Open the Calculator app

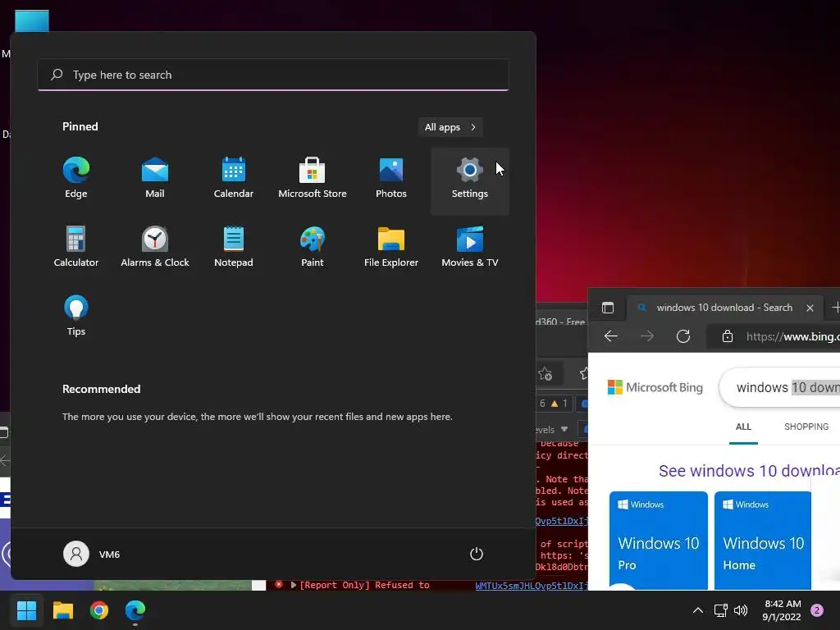(x=76, y=247)
